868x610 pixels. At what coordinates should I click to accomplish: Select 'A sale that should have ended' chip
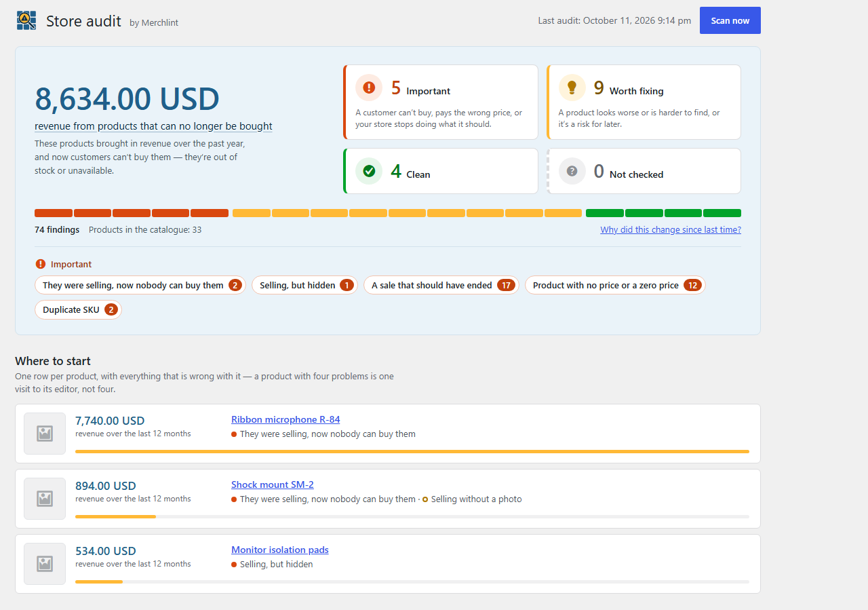coord(441,285)
